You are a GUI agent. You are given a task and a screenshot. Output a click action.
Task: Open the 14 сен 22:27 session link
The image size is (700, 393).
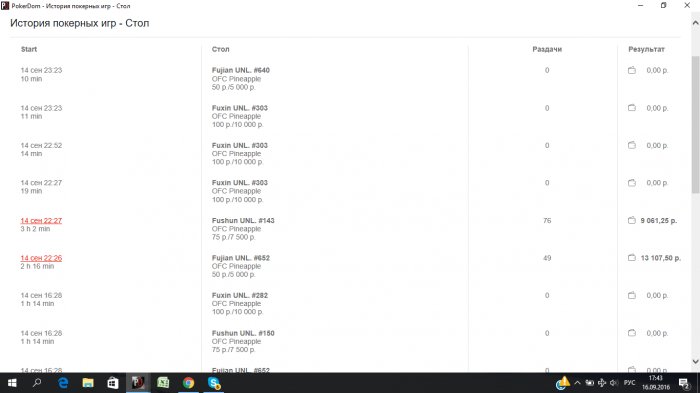(41, 221)
